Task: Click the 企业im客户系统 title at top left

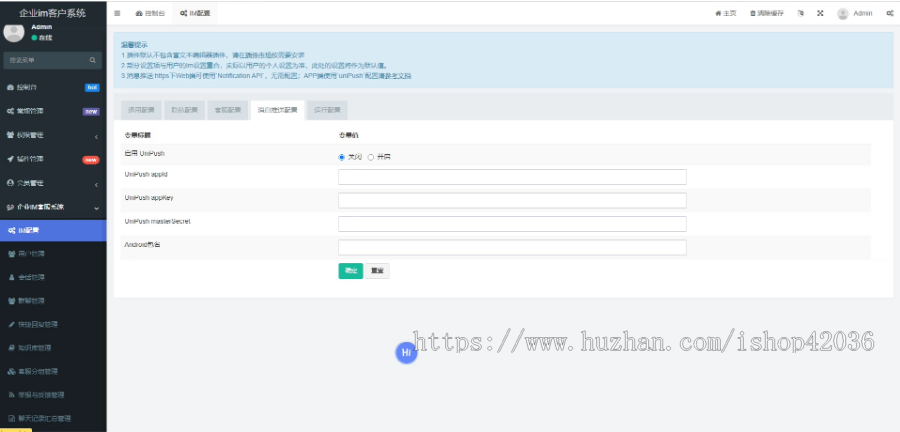Action: point(52,13)
